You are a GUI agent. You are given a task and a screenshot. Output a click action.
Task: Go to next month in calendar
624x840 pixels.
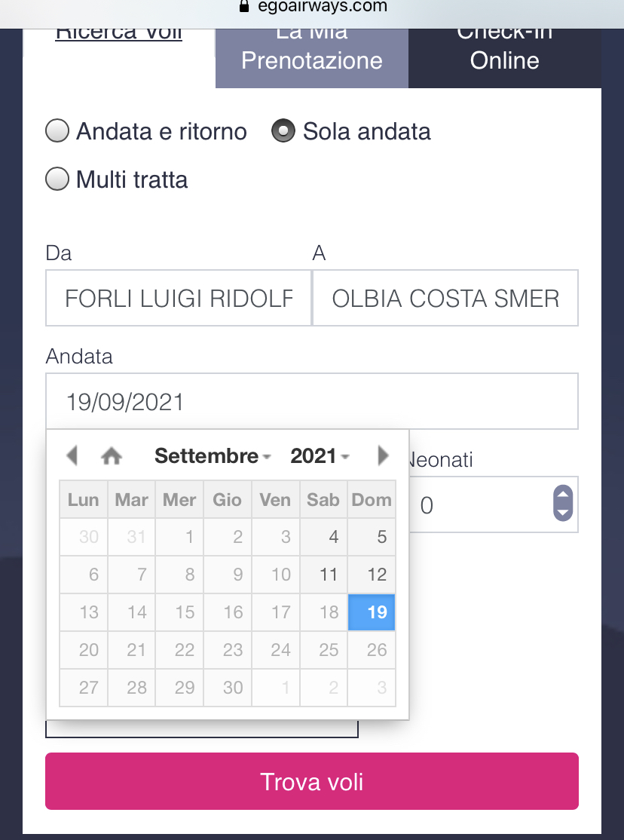tap(383, 455)
